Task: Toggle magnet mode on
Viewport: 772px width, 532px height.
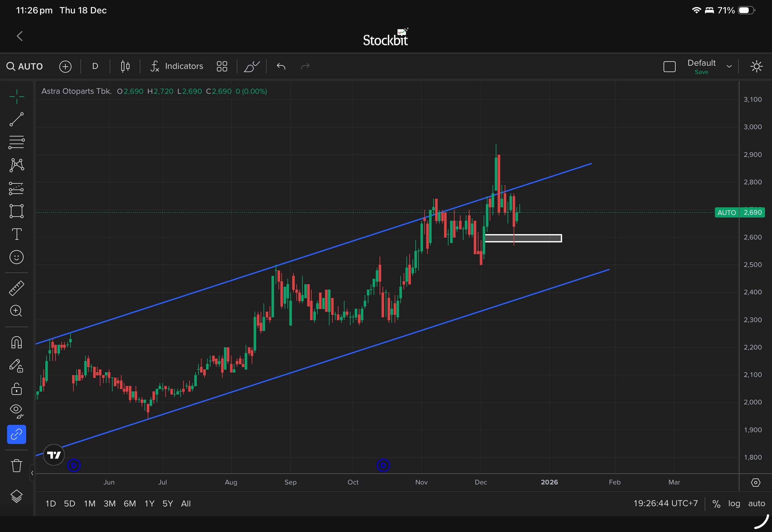Action: pos(16,342)
